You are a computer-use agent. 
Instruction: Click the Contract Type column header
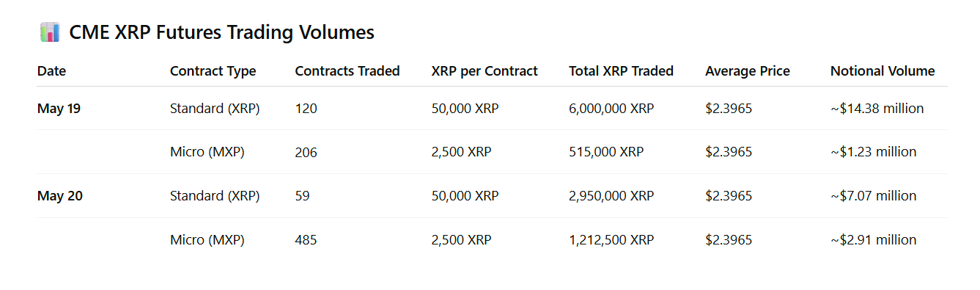click(x=213, y=71)
